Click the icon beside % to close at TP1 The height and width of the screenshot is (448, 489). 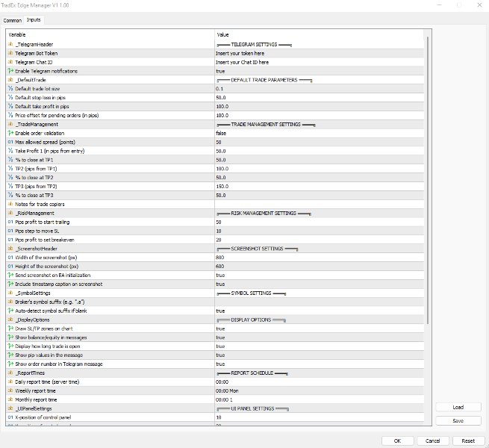pyautogui.click(x=10, y=160)
